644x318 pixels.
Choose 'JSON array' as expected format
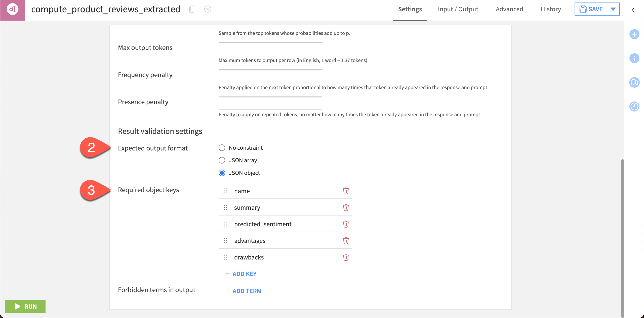coord(222,160)
